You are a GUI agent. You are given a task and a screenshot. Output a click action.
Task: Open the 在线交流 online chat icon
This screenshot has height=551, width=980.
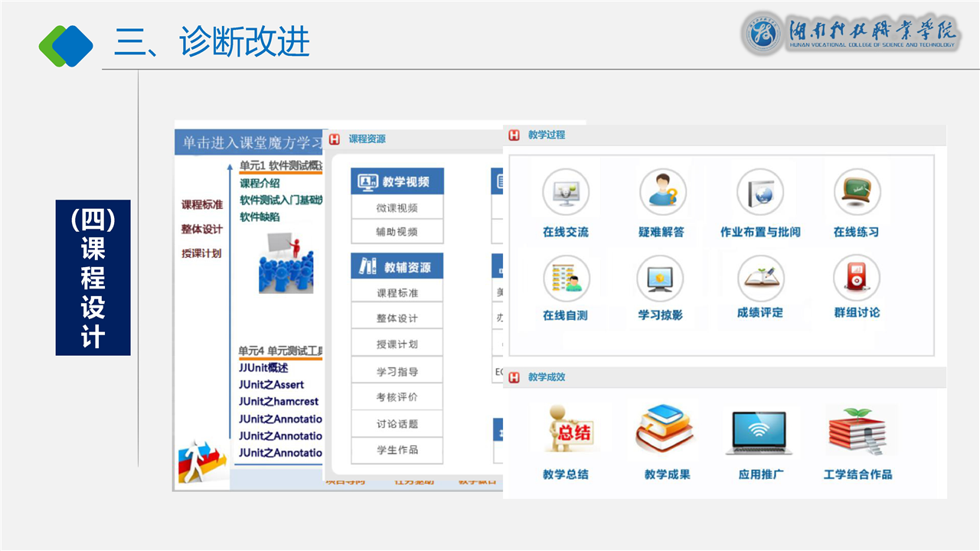click(566, 193)
